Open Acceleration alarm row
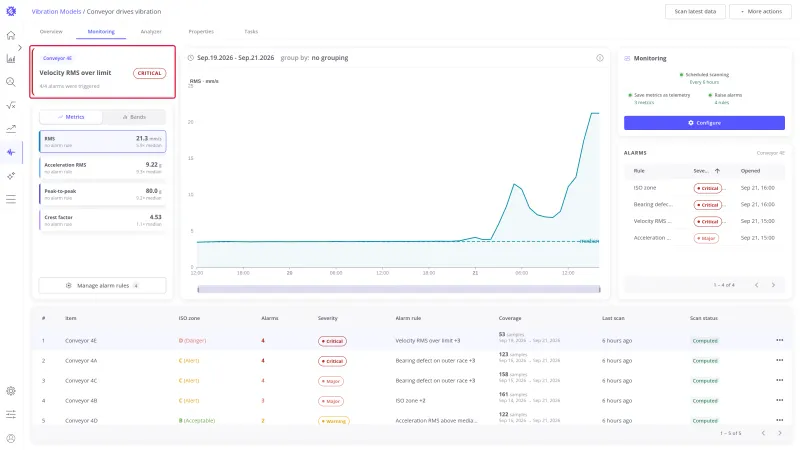 point(704,238)
